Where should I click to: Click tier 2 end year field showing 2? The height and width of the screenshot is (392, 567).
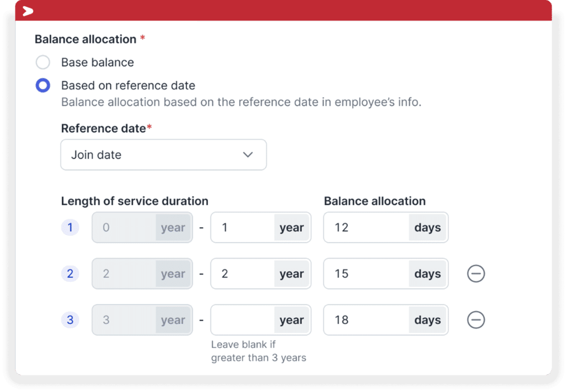click(x=261, y=274)
